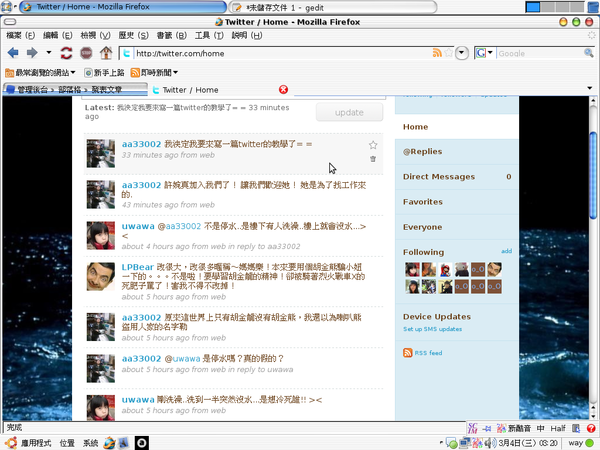Viewport: 600px width, 450px height.
Task: Open the 書籤 (B) menu
Action: tap(171, 36)
